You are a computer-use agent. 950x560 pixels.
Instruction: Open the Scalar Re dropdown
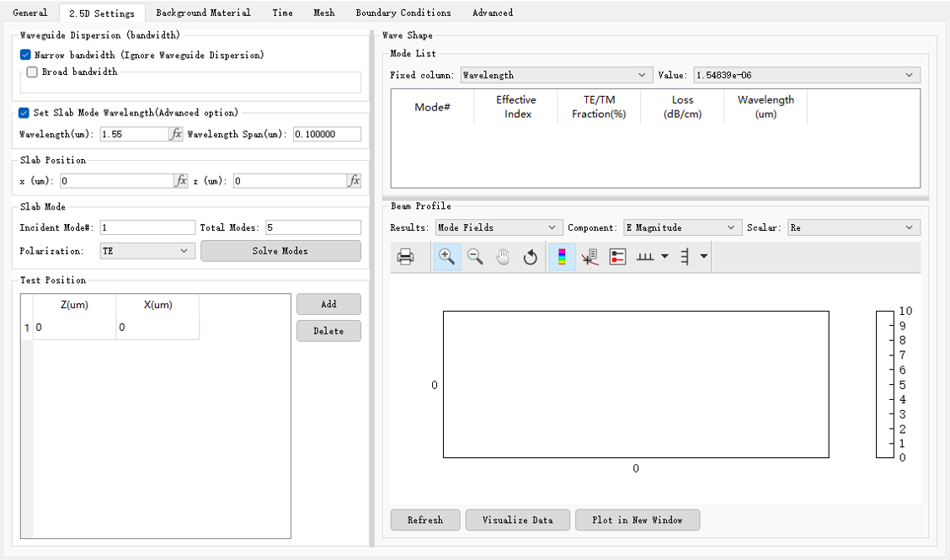854,228
